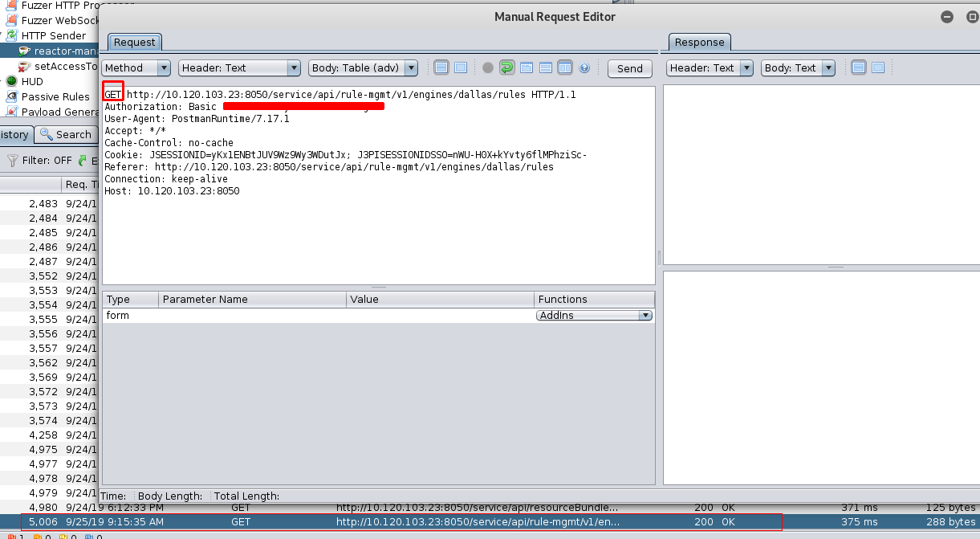The height and width of the screenshot is (539, 980).
Task: Select the green follow-redirects icon
Action: click(x=507, y=67)
